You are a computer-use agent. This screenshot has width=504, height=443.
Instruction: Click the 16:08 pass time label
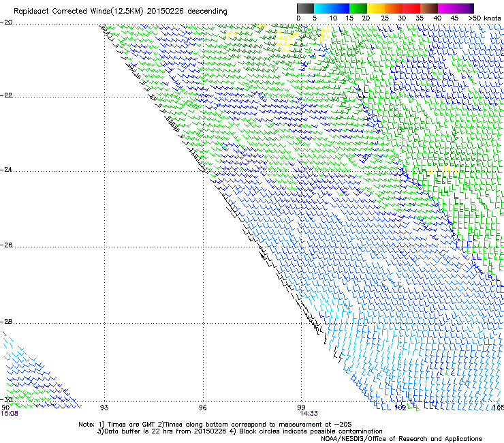(10, 414)
